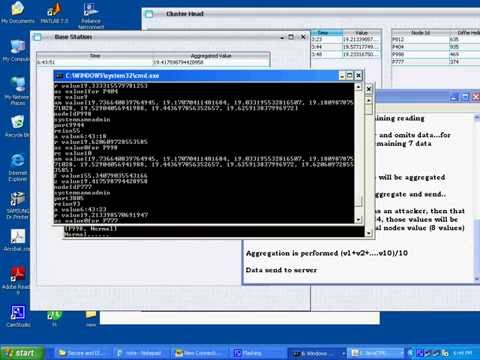The width and height of the screenshot is (480, 360).
Task: Close the second console behind cmd.exe
Action: point(369,89)
